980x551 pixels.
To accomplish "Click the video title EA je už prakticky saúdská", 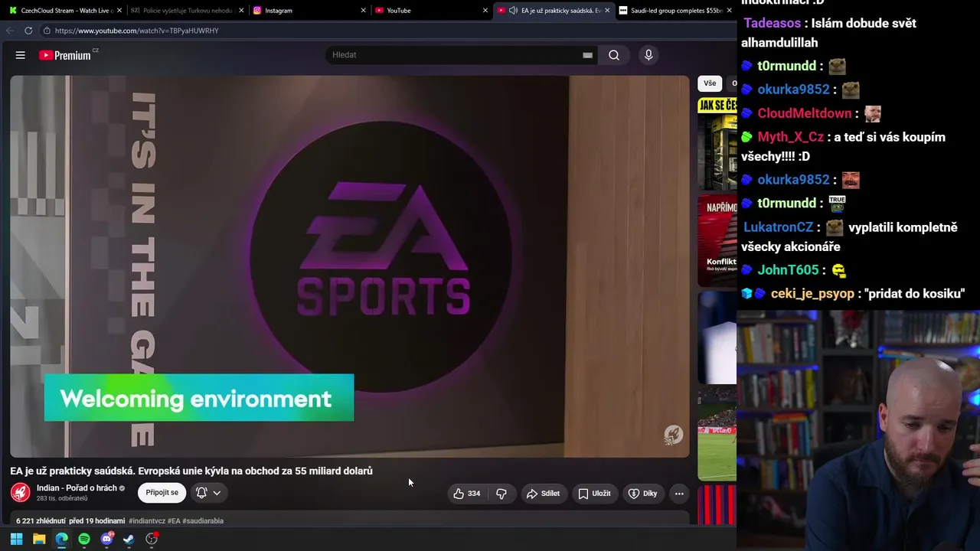I will (191, 471).
